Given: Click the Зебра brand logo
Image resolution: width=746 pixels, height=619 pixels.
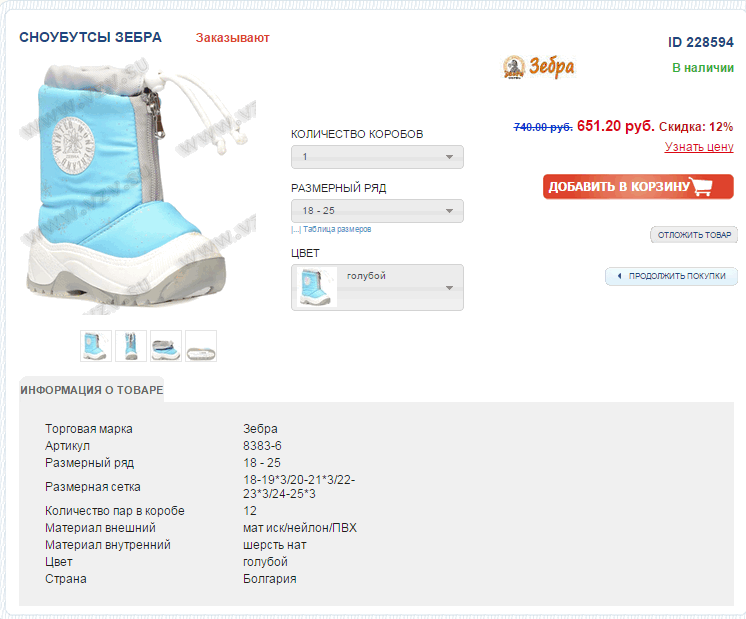Looking at the screenshot, I should 539,67.
